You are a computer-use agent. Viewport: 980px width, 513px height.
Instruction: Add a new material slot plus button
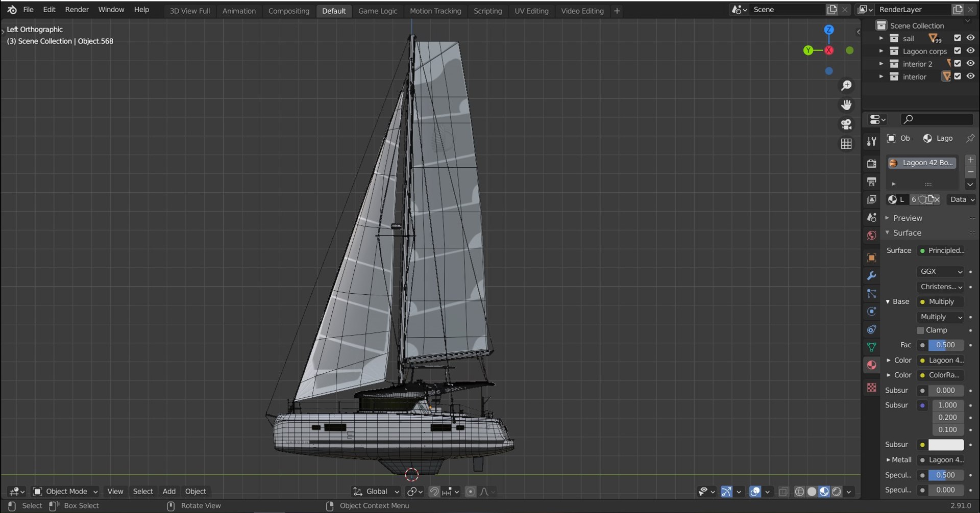click(x=970, y=160)
